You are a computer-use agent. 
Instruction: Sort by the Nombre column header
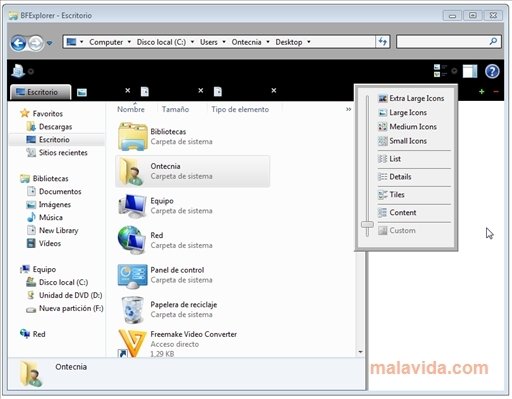(131, 109)
